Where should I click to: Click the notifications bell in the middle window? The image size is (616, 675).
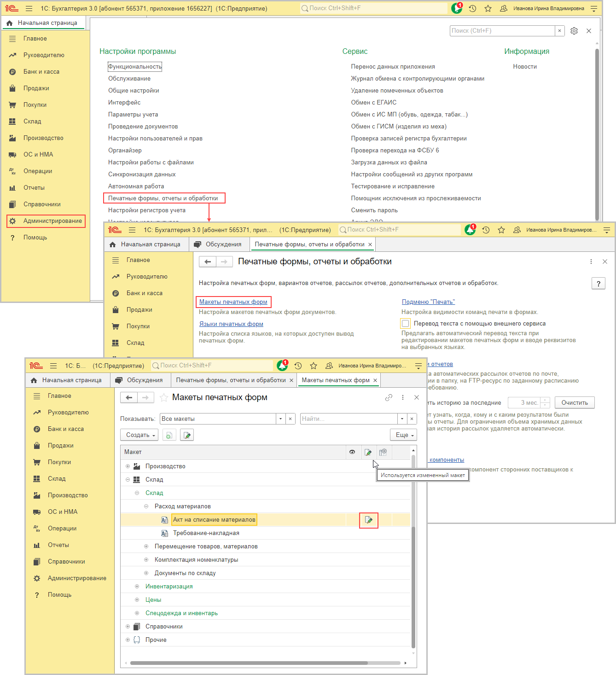coord(470,229)
